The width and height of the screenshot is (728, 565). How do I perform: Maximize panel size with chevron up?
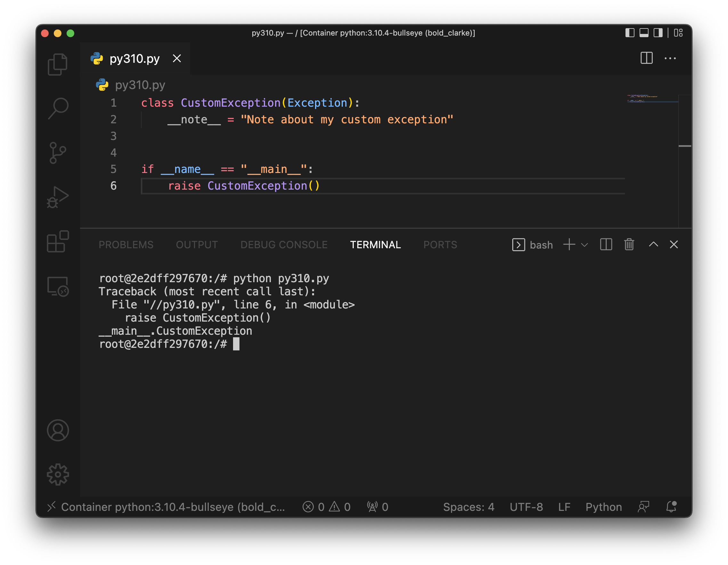click(x=653, y=244)
